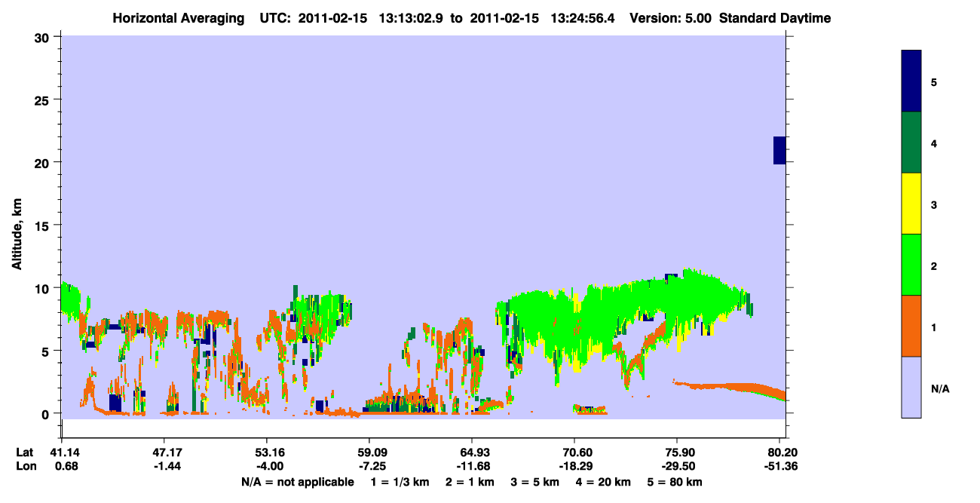The height and width of the screenshot is (503, 980).
Task: Click the 'Standard Daytime' label
Action: 775,18
